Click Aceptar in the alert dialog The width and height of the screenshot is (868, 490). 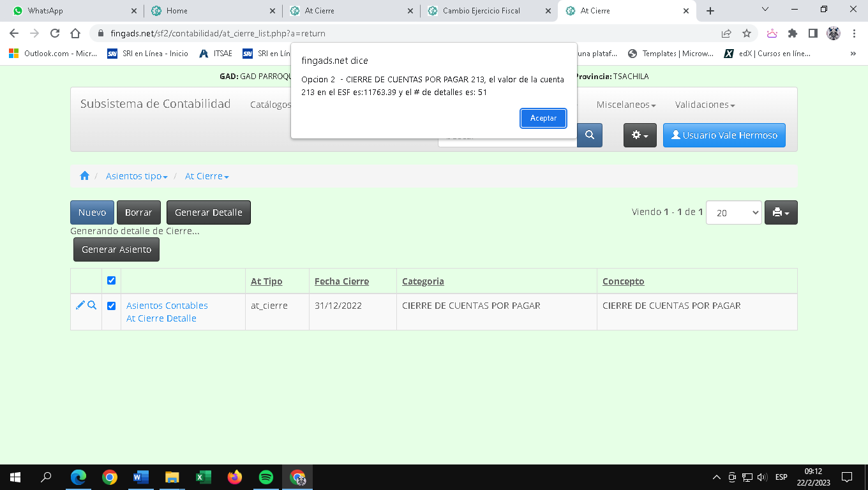543,118
